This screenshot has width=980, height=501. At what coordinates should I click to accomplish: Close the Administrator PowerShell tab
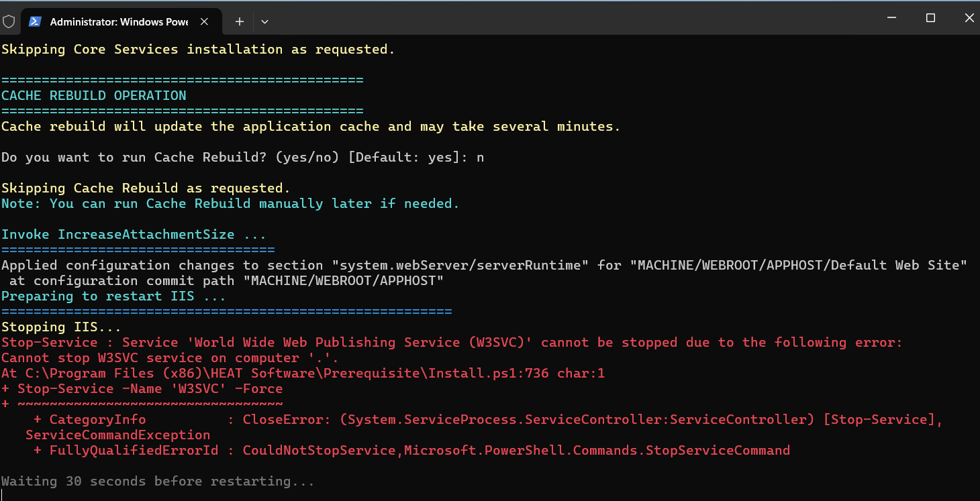coord(205,21)
